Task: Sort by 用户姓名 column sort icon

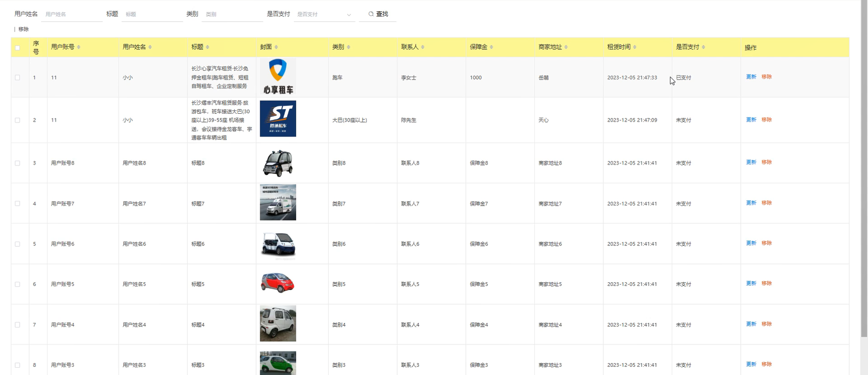Action: (150, 47)
